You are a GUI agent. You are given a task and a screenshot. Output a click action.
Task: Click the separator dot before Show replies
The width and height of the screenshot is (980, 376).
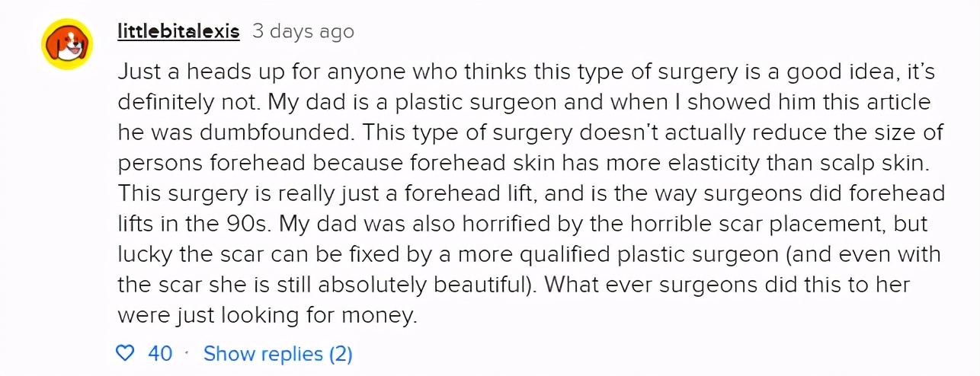[x=187, y=354]
